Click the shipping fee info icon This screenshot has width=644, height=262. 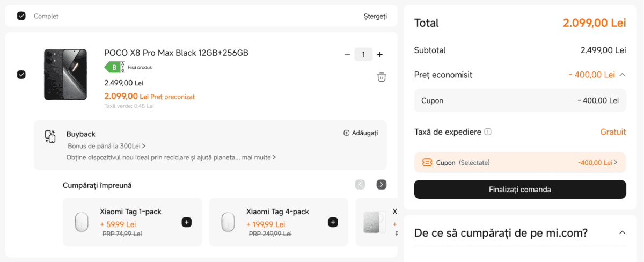(x=488, y=132)
